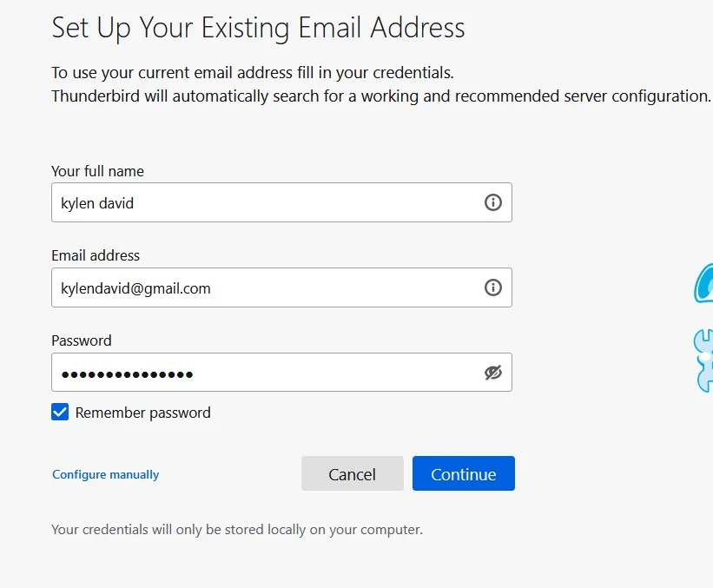Image resolution: width=713 pixels, height=588 pixels.
Task: Click the wrench illustration on the right edge
Action: [704, 360]
